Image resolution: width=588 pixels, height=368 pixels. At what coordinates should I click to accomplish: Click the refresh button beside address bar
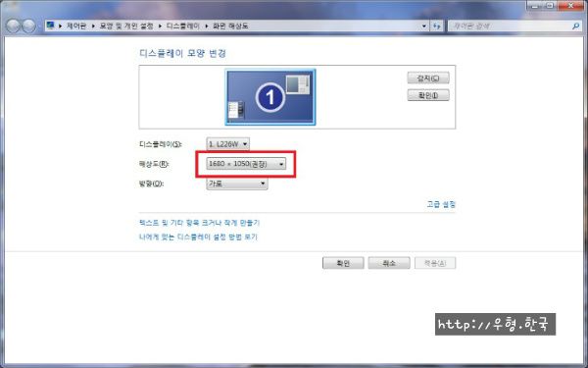[x=436, y=26]
